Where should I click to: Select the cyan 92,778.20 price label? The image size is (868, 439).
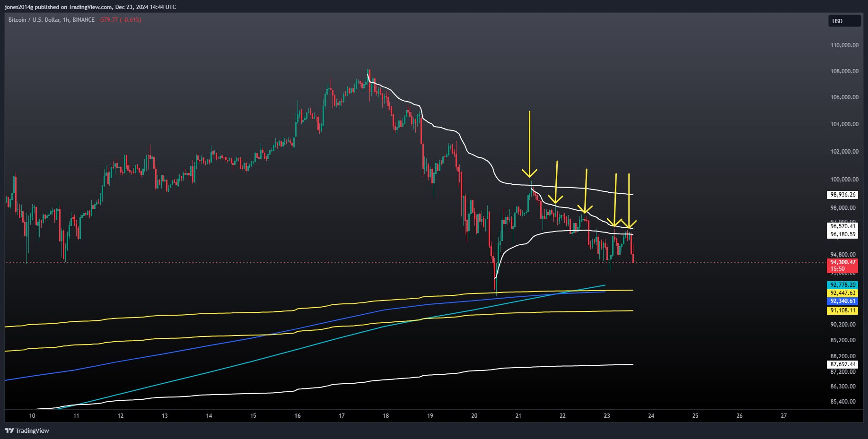click(x=842, y=285)
